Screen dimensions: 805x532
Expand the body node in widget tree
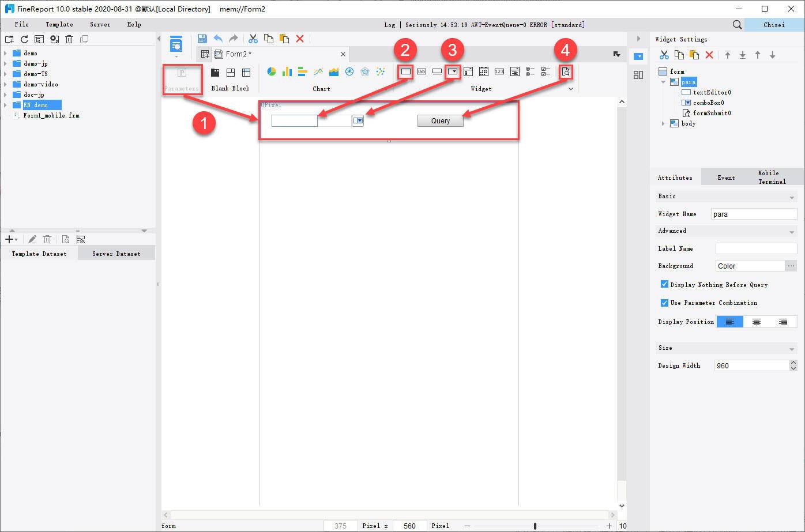coord(663,123)
